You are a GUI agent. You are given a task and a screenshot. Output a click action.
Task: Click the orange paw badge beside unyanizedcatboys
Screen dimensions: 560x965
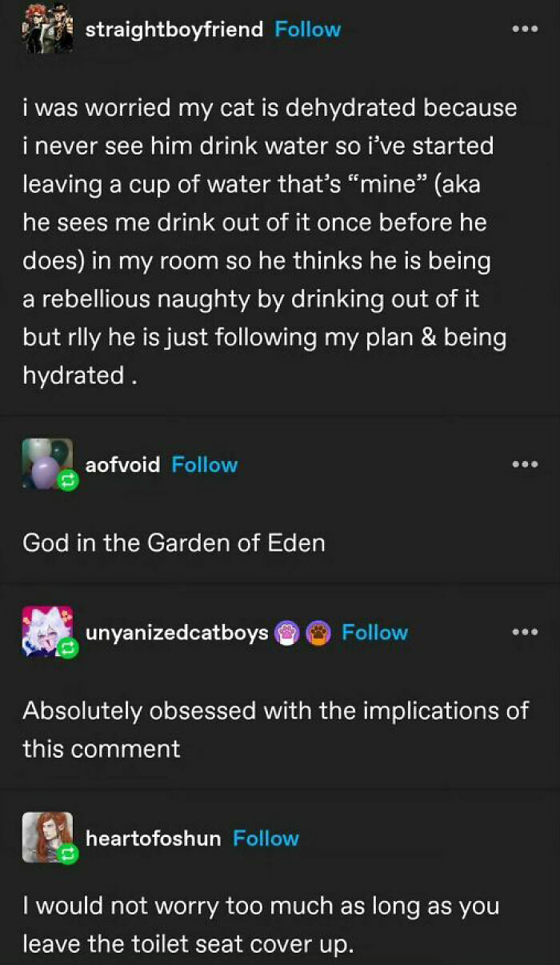(318, 633)
